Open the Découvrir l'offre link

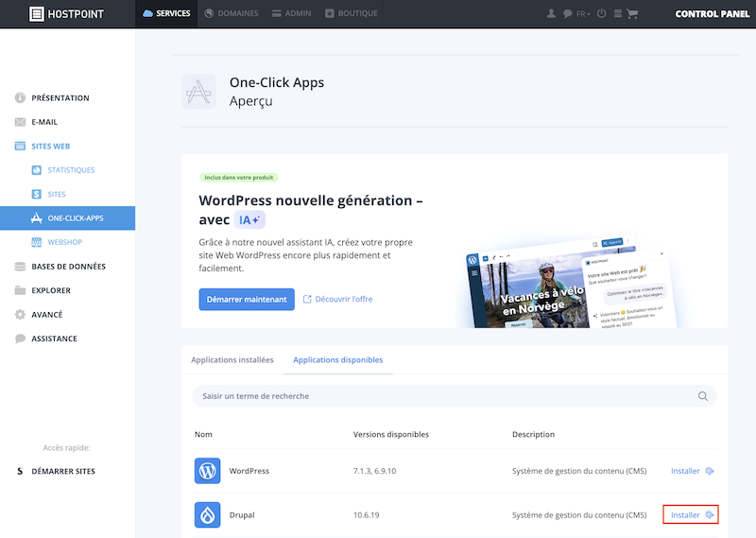[x=338, y=299]
